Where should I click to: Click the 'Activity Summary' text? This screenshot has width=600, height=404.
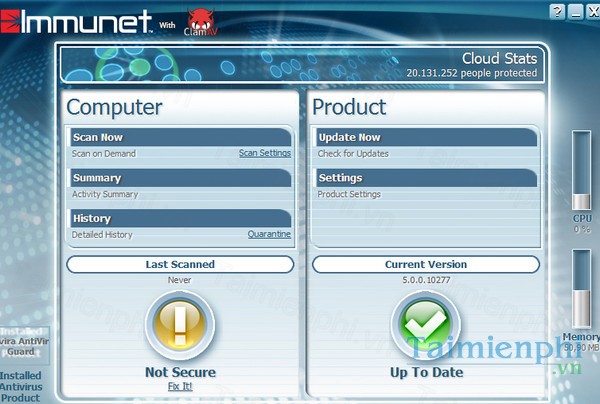[x=105, y=194]
